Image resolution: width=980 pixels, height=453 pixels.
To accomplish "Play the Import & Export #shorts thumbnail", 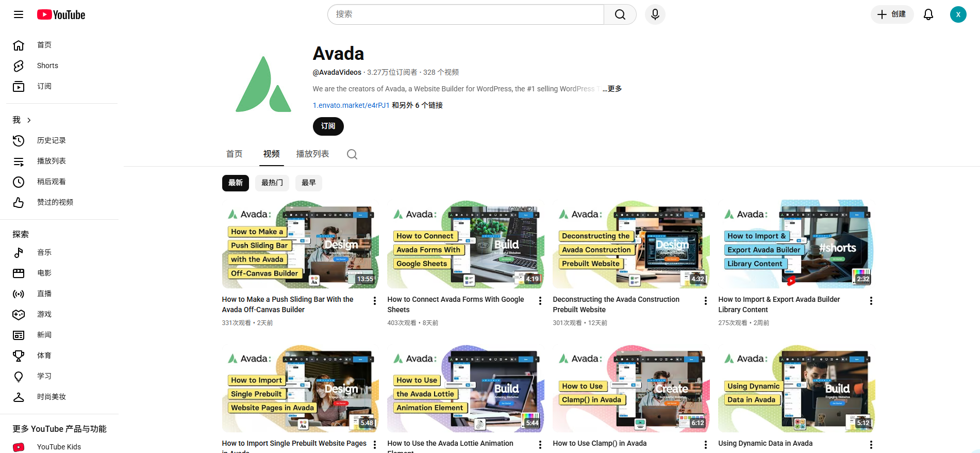I will (x=796, y=244).
